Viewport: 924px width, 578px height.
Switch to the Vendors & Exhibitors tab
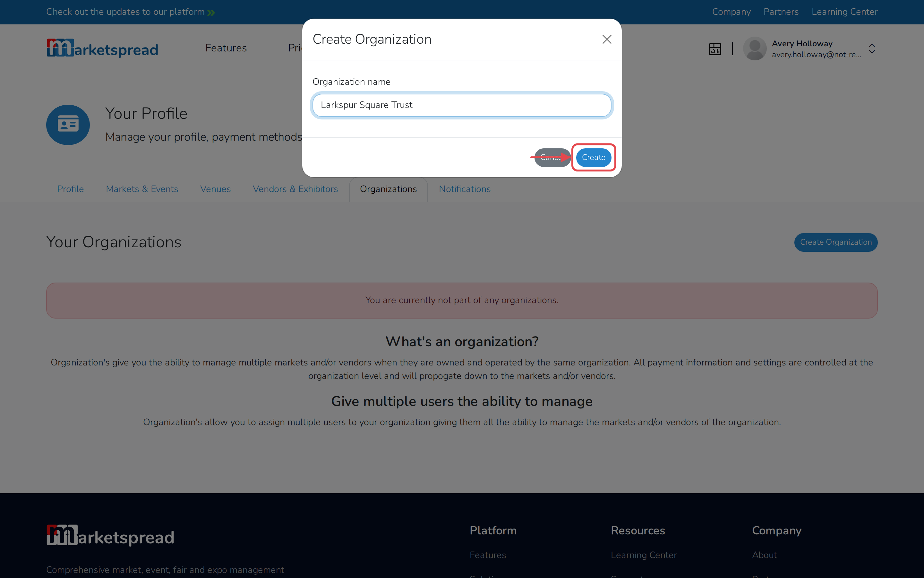coord(295,189)
